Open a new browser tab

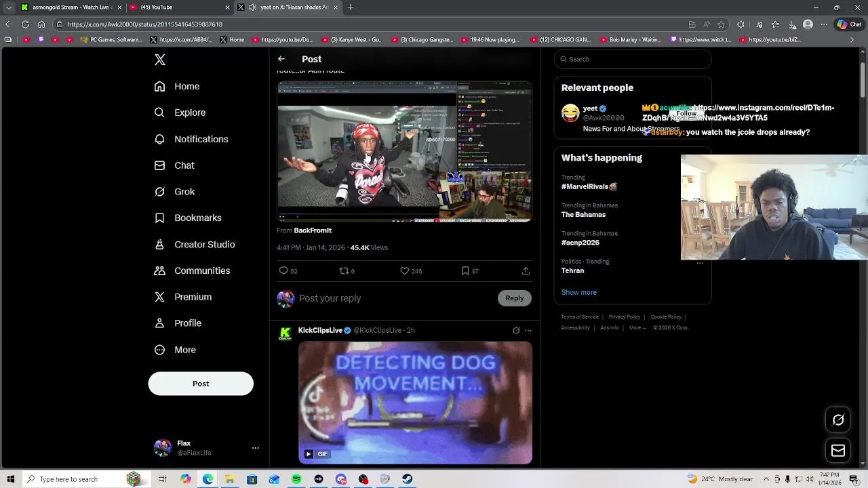tap(351, 7)
